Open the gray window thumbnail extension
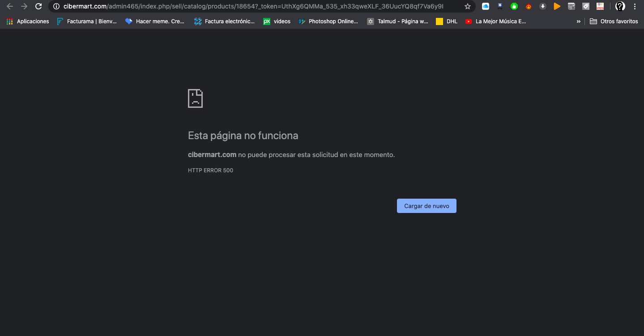 pos(571,6)
